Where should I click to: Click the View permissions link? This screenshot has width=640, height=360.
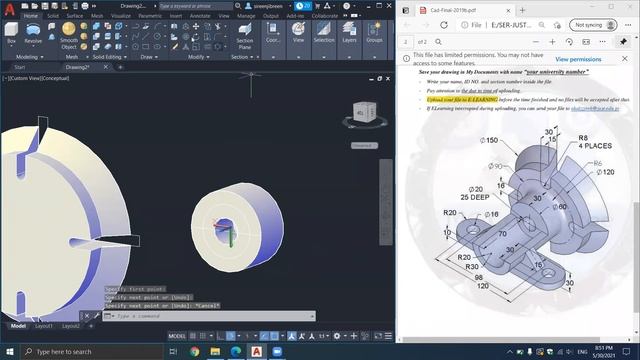click(x=578, y=59)
